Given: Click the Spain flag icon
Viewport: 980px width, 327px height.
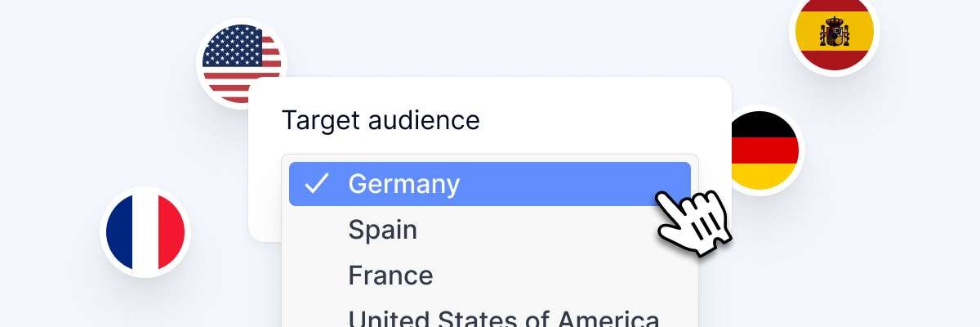Looking at the screenshot, I should (834, 31).
